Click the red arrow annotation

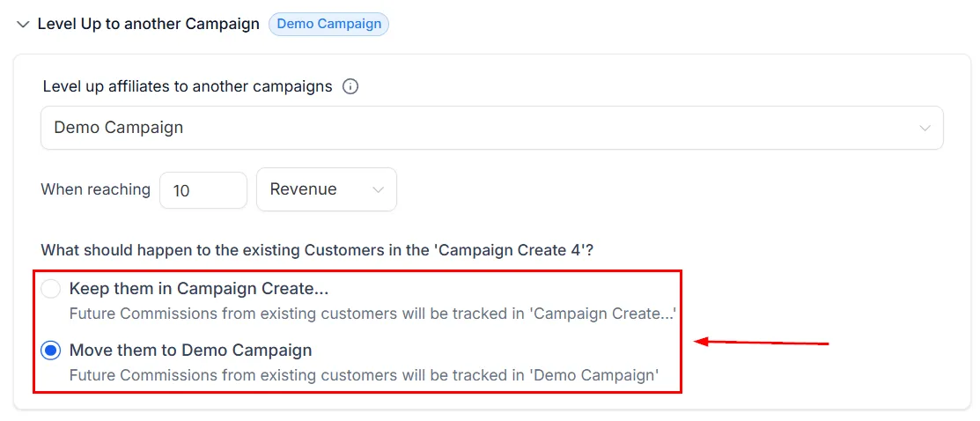[762, 343]
